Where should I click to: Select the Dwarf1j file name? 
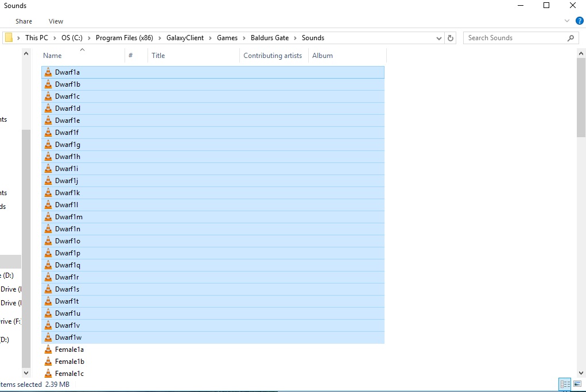point(67,180)
